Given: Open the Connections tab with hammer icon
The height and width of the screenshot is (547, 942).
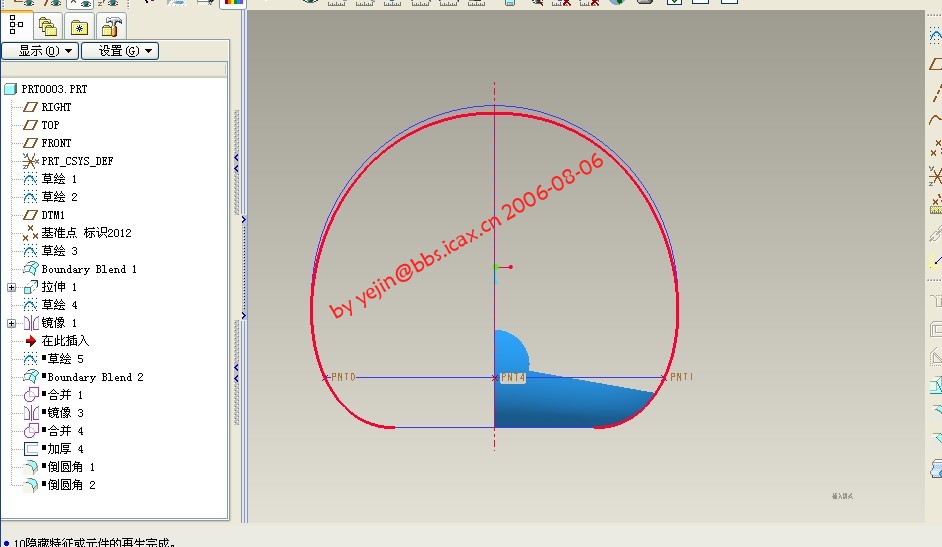Looking at the screenshot, I should pyautogui.click(x=111, y=27).
